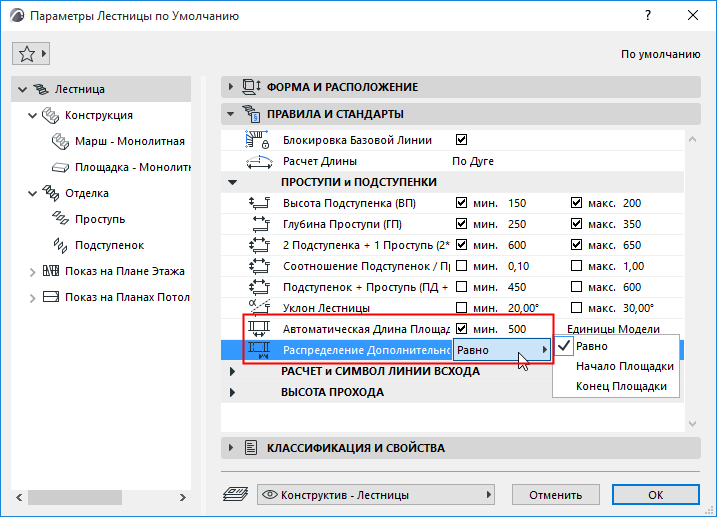Expand ВЫСОТА ПРОХОДА section

coord(232,392)
